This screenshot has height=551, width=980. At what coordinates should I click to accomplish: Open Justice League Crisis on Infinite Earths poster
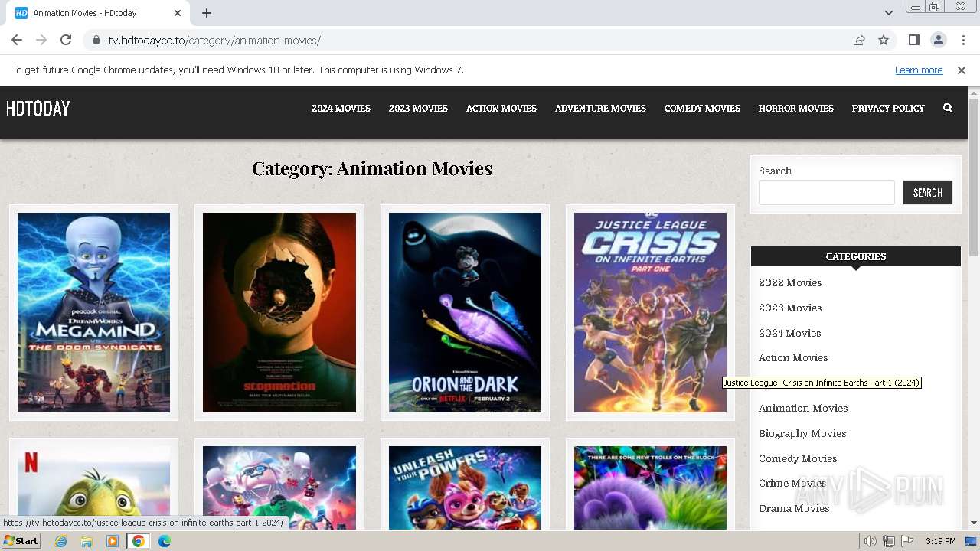click(x=650, y=312)
